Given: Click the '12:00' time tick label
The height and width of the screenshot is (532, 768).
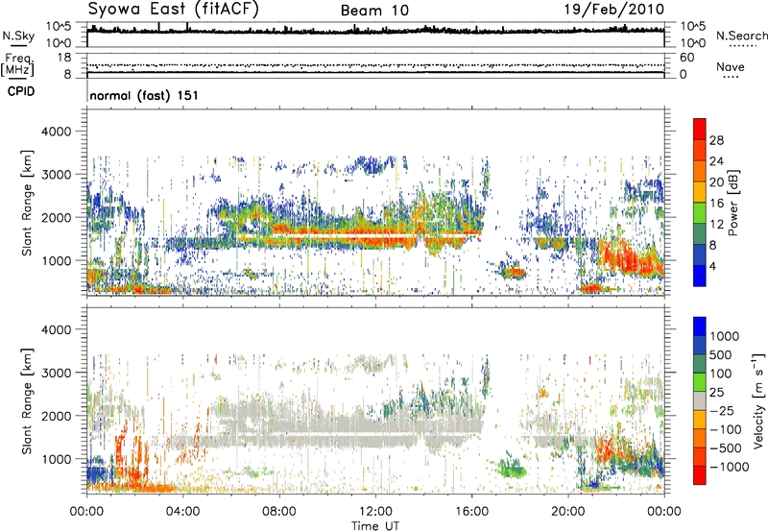Looking at the screenshot, I should (x=375, y=512).
